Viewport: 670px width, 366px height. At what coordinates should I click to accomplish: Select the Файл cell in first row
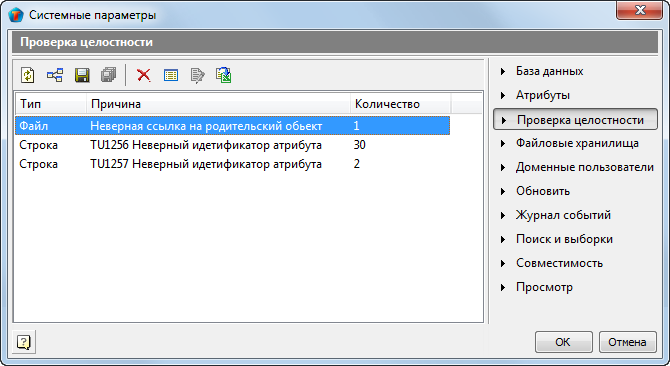tap(34, 126)
